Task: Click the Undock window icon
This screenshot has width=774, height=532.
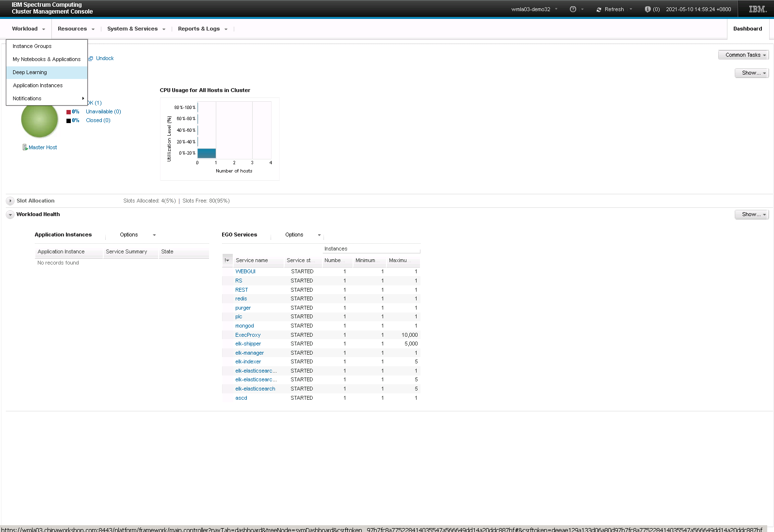Action: (x=91, y=59)
